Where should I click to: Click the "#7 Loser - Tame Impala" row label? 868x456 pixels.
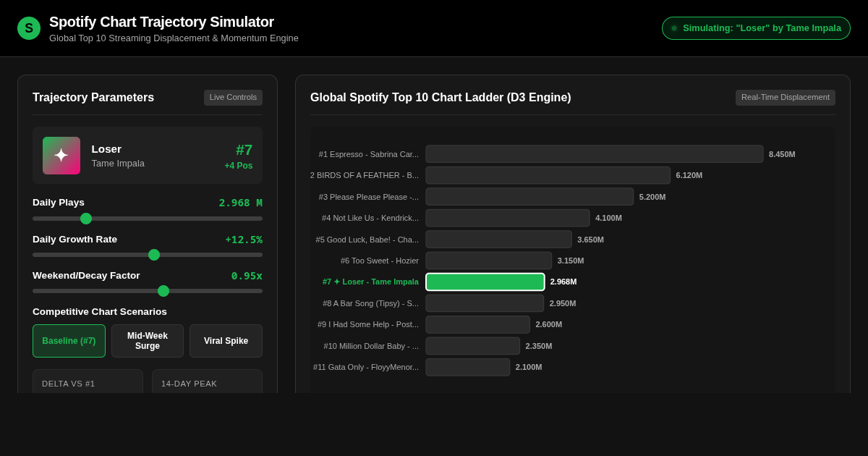pos(370,282)
